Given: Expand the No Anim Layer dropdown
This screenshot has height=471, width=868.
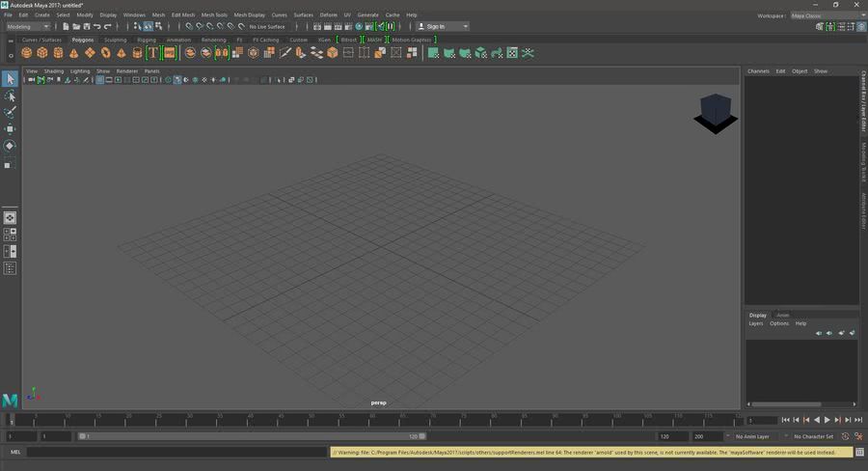Looking at the screenshot, I should click(x=751, y=436).
